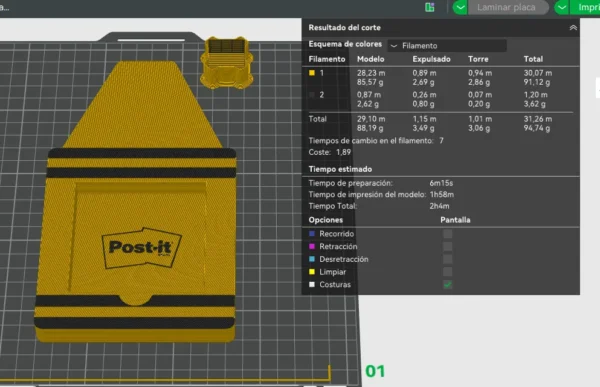The width and height of the screenshot is (600, 387).
Task: Click Tiempo Total value 2h4m
Action: 439,206
